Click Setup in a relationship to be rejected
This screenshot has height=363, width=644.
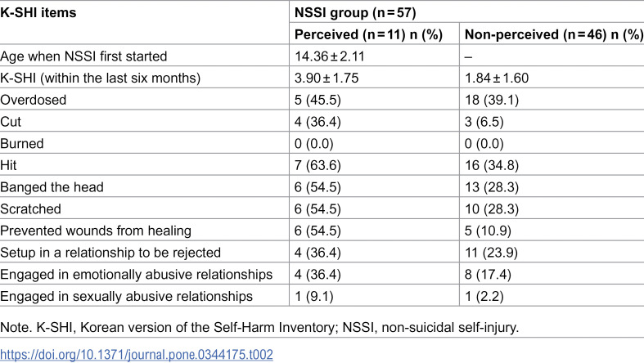110,253
